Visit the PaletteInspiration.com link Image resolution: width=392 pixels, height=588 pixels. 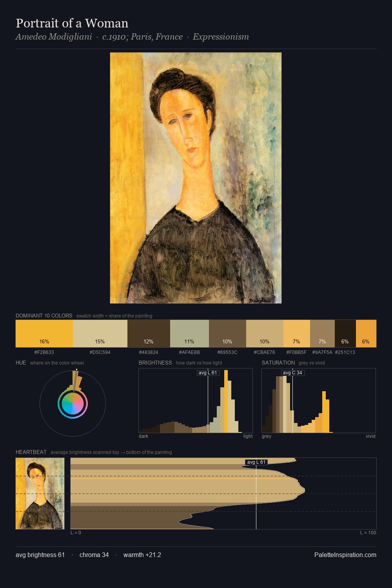pyautogui.click(x=345, y=555)
